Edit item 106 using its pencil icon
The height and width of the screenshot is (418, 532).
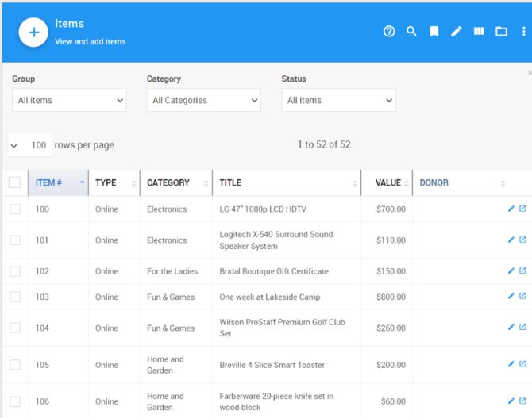click(511, 401)
